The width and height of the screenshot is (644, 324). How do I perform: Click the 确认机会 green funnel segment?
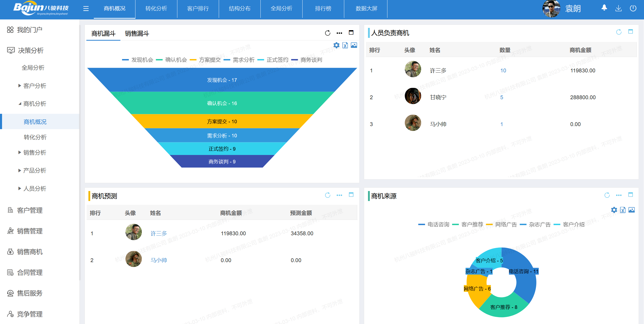(x=222, y=103)
